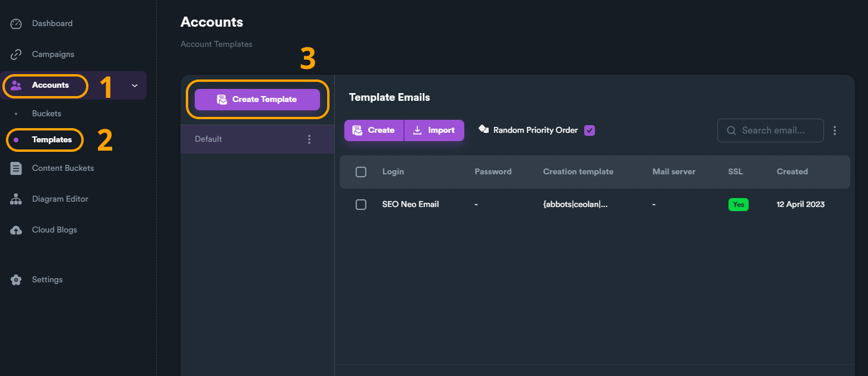
Task: Click the Diagram Editor hierarchy icon
Action: click(16, 199)
